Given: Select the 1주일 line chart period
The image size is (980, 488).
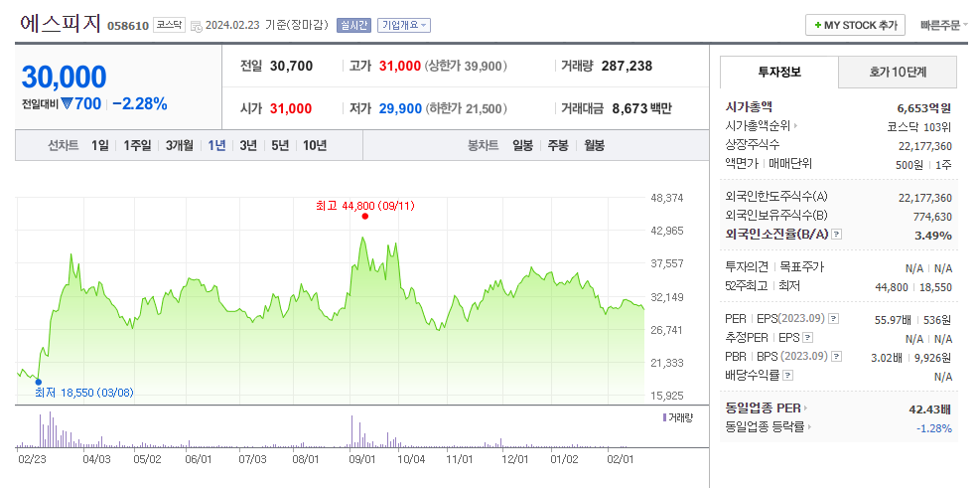Looking at the screenshot, I should (137, 146).
